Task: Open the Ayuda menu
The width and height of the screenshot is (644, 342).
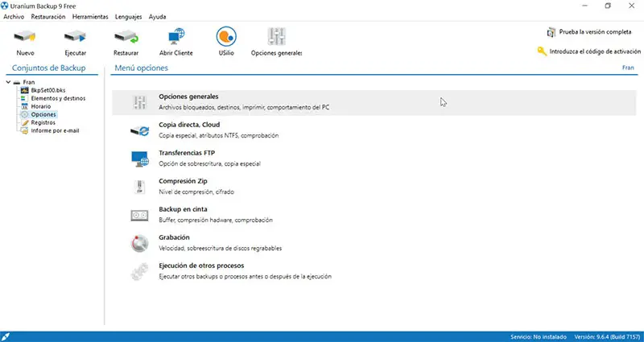Action: 157,17
